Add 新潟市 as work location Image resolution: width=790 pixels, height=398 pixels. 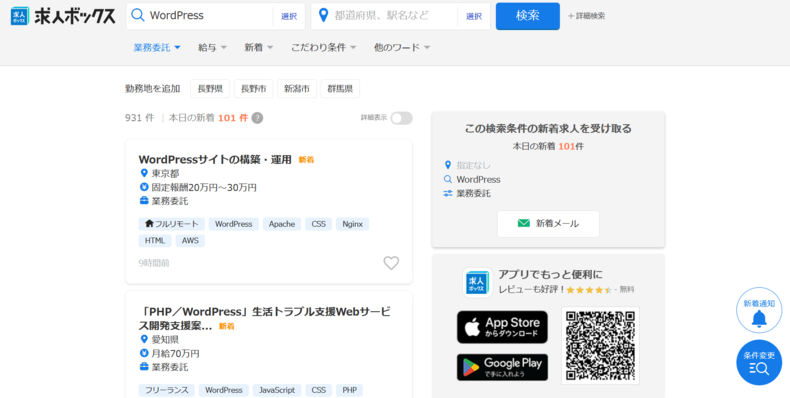point(297,89)
